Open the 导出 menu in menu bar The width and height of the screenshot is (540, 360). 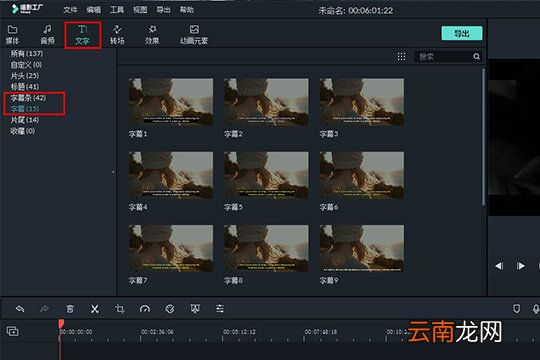pyautogui.click(x=163, y=10)
